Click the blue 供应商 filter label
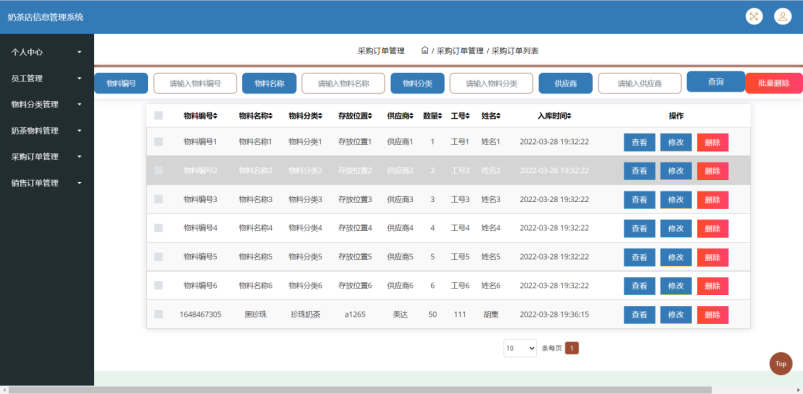 click(565, 83)
